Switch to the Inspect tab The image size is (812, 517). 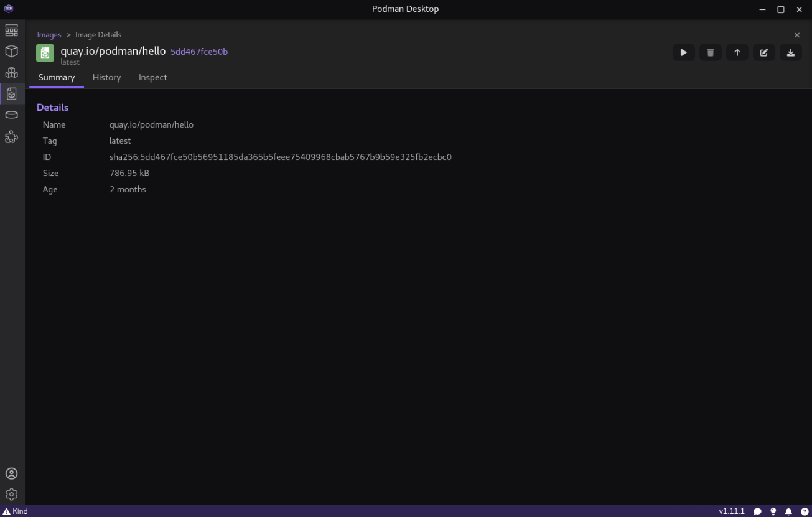152,78
